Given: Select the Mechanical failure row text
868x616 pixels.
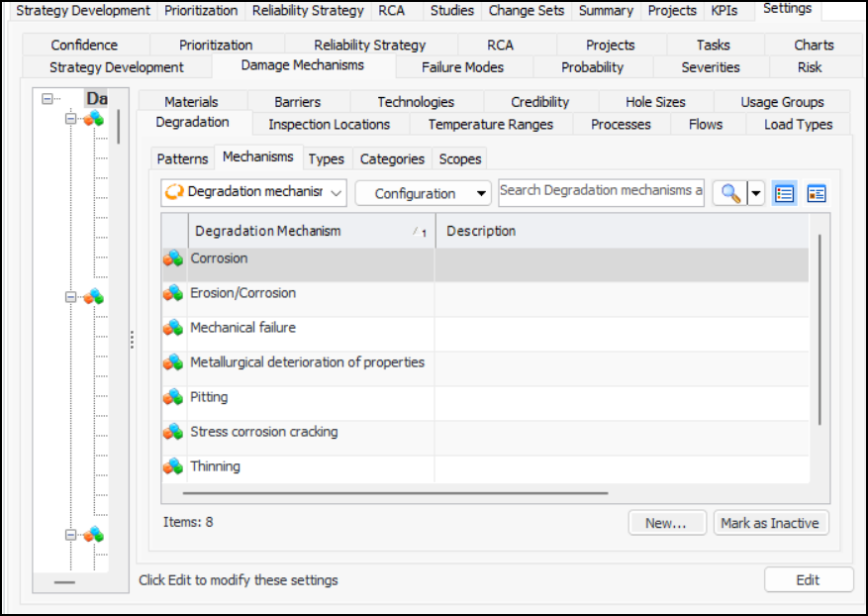Looking at the screenshot, I should click(x=243, y=328).
